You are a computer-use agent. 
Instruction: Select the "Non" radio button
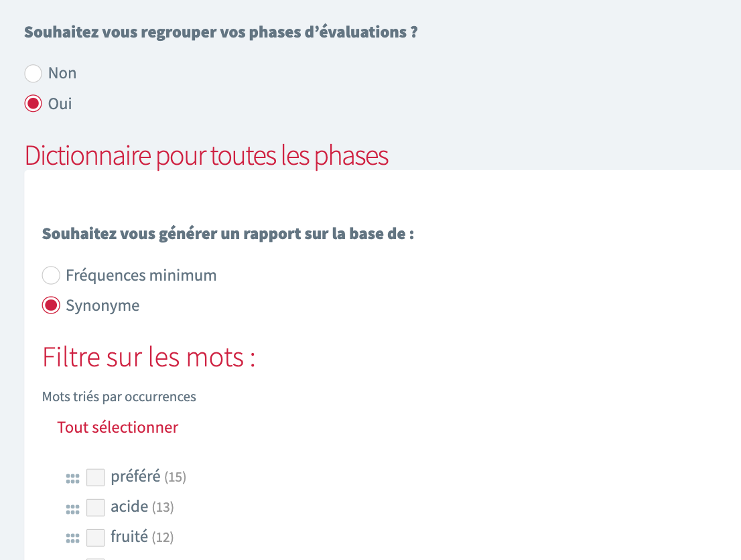tap(33, 74)
